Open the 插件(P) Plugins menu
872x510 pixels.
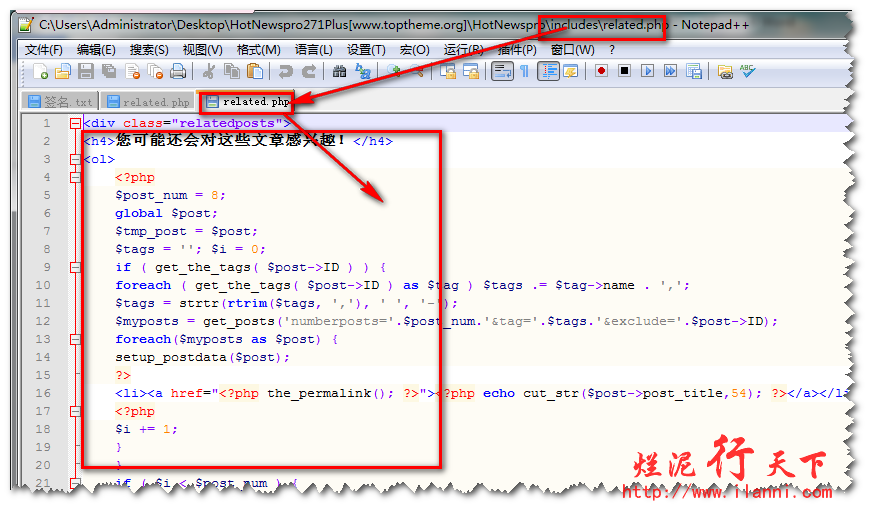point(517,50)
